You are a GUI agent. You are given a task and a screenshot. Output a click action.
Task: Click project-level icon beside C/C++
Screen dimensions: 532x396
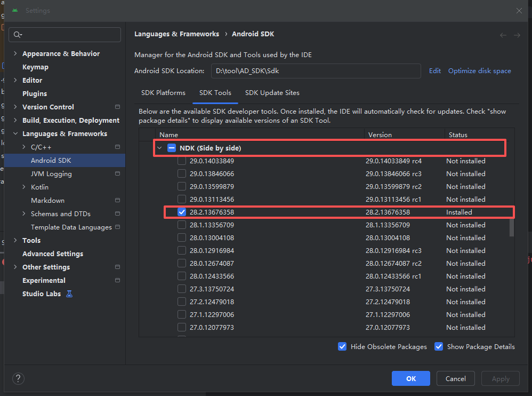(117, 147)
